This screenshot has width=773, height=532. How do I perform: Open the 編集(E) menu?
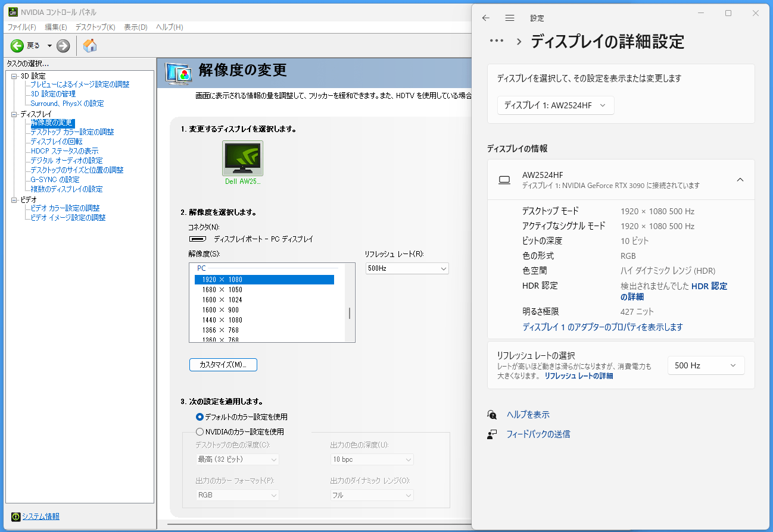(56, 27)
